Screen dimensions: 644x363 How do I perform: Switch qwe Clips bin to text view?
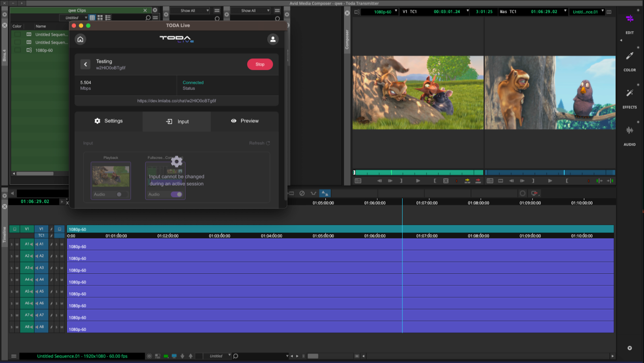coord(92,18)
